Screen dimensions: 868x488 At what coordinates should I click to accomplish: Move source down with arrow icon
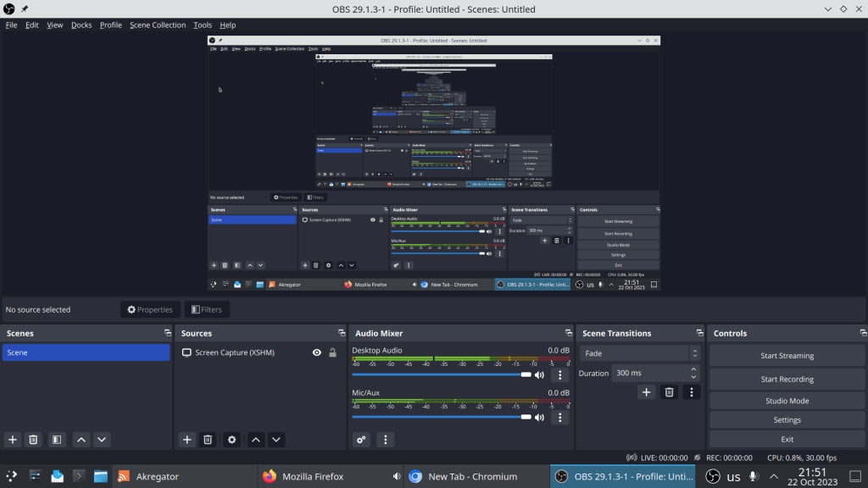276,440
